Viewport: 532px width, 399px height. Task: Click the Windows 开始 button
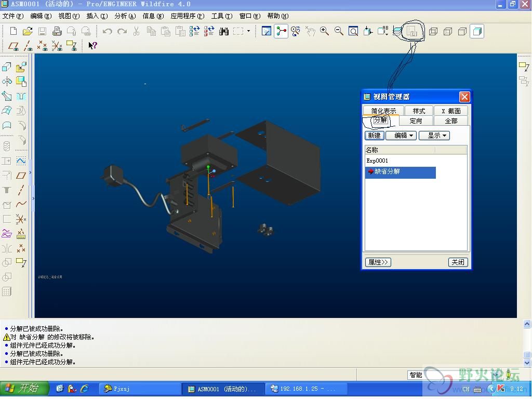pyautogui.click(x=24, y=389)
